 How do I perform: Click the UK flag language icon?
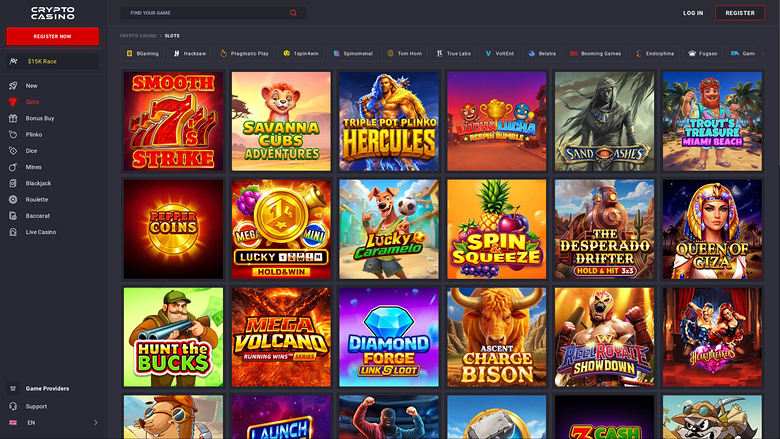13,423
